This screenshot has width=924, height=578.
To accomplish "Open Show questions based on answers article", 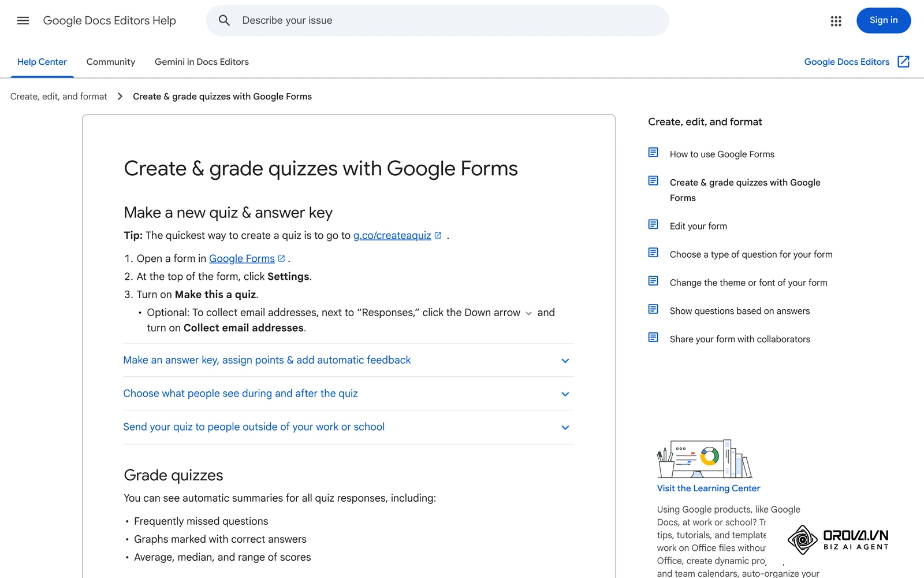I will pyautogui.click(x=740, y=311).
